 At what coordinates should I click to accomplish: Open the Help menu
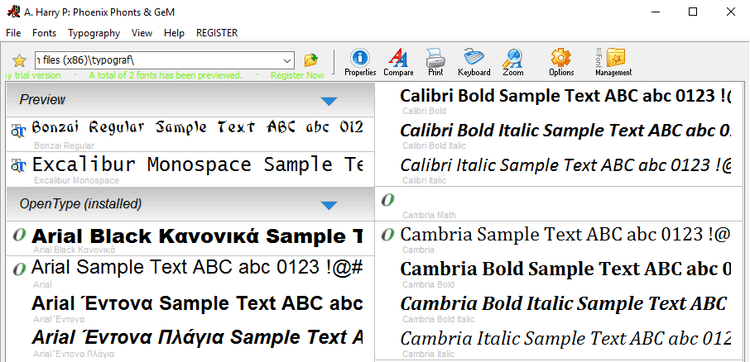pyautogui.click(x=174, y=33)
